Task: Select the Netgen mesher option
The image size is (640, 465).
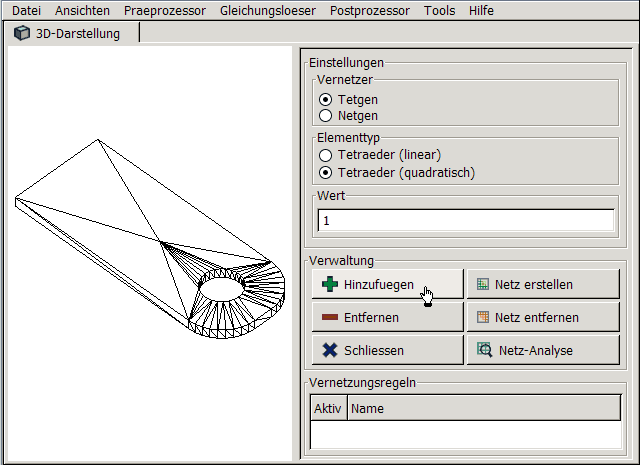Action: tap(326, 117)
